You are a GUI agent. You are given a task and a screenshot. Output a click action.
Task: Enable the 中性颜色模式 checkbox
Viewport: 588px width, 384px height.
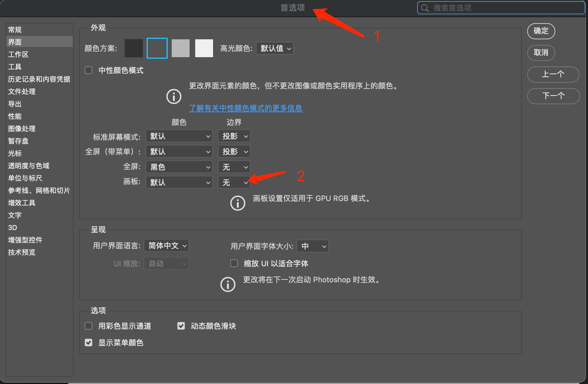pos(89,70)
